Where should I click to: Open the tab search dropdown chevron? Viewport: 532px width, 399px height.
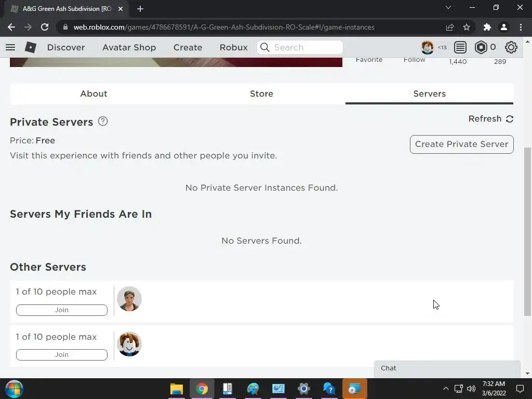448,7
